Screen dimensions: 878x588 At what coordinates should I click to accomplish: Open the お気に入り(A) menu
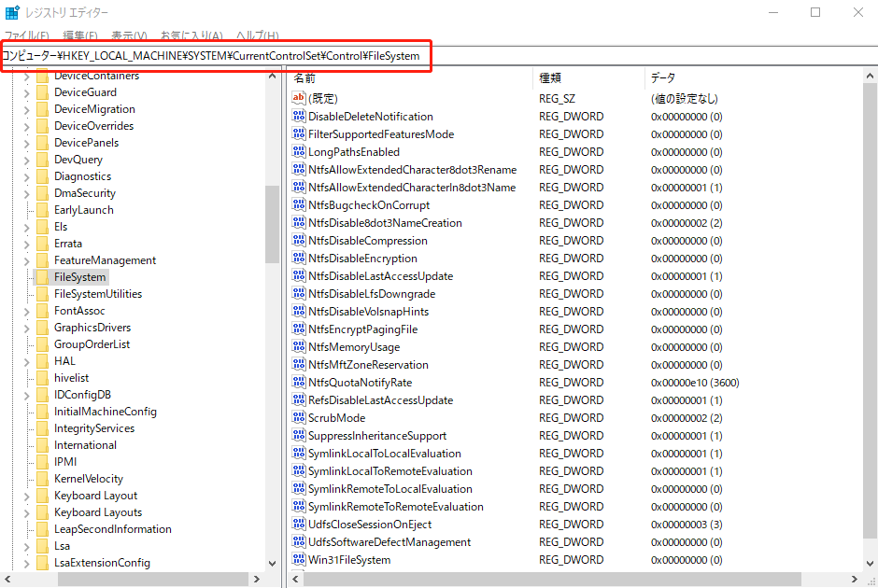point(191,35)
